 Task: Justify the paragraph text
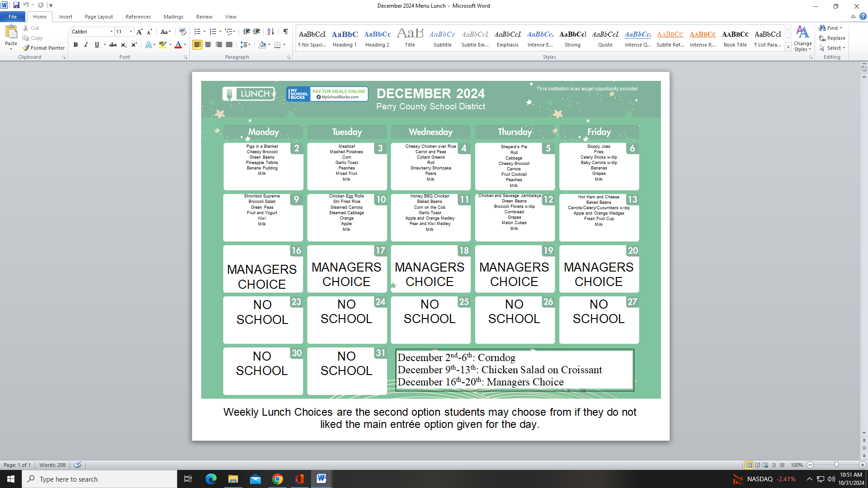[229, 45]
